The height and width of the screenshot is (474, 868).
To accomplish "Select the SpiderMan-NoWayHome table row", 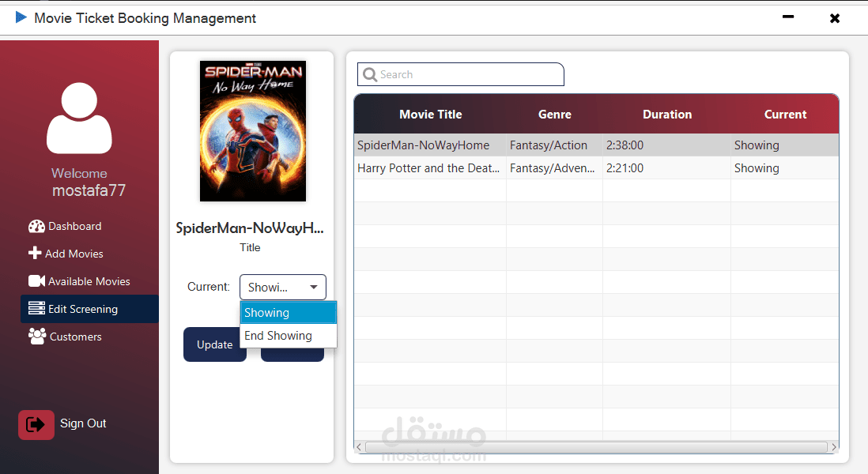I will [596, 145].
